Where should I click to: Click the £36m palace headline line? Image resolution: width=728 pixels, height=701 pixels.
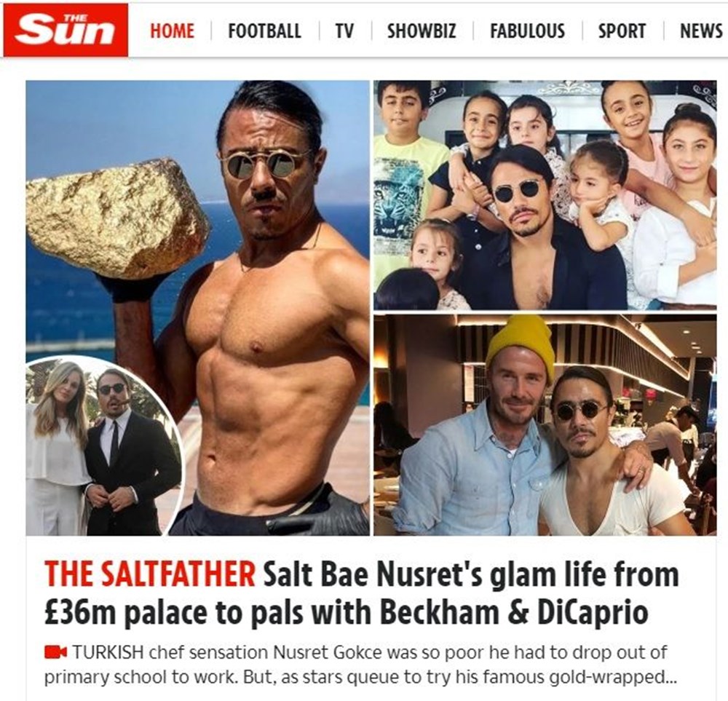(x=346, y=613)
